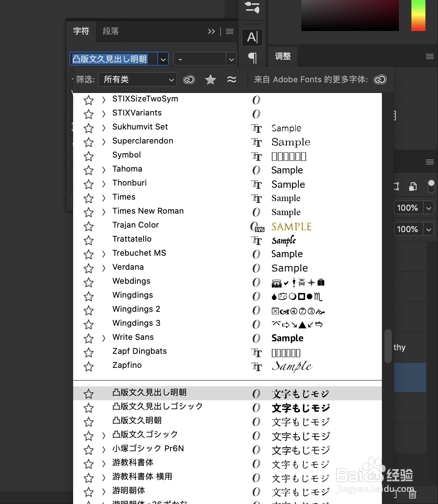Open the Character panel icon
Viewport: 438px width, 504px height.
click(x=252, y=37)
